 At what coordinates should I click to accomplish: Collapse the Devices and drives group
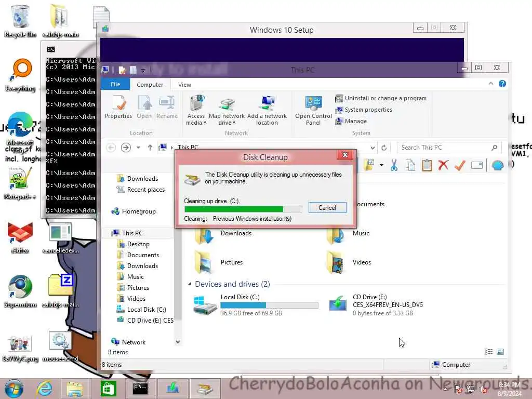189,284
